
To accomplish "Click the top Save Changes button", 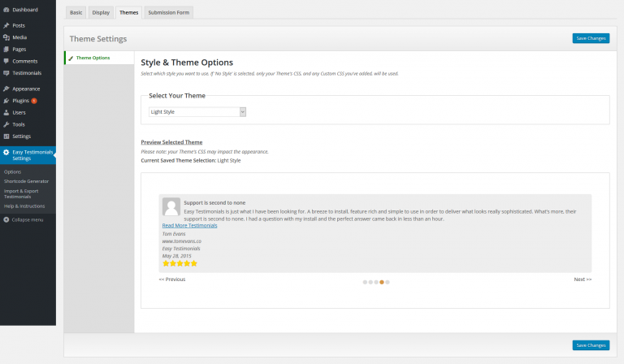I will [x=590, y=38].
